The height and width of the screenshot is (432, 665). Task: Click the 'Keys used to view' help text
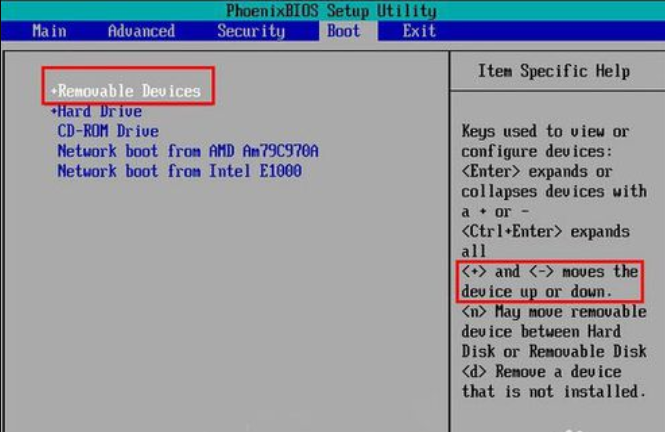545,131
